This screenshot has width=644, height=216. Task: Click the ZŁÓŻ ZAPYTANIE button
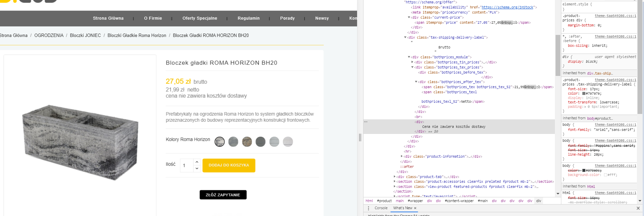pyautogui.click(x=223, y=195)
